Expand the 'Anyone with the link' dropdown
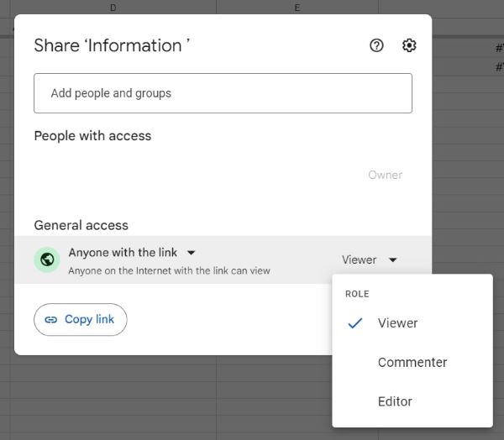Image resolution: width=504 pixels, height=440 pixels. [192, 252]
